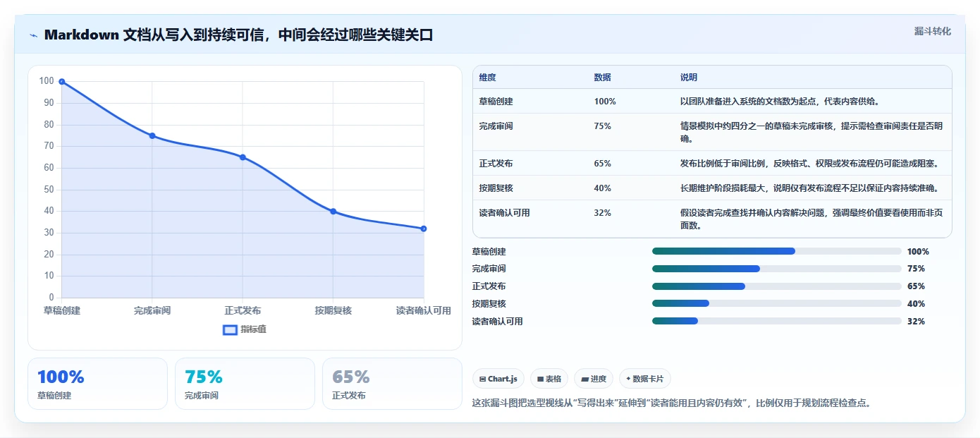Click the Markdown 文档 title heading
The height and width of the screenshot is (438, 980).
tap(238, 35)
